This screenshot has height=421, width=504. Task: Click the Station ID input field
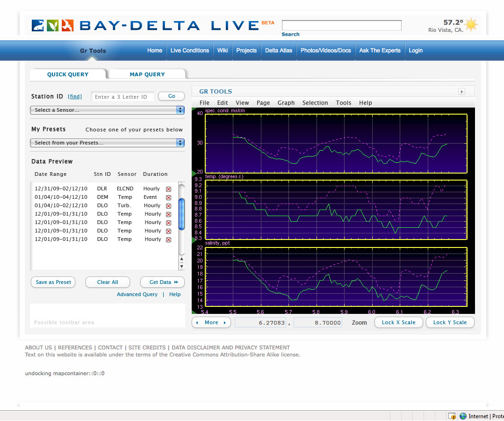pos(122,96)
